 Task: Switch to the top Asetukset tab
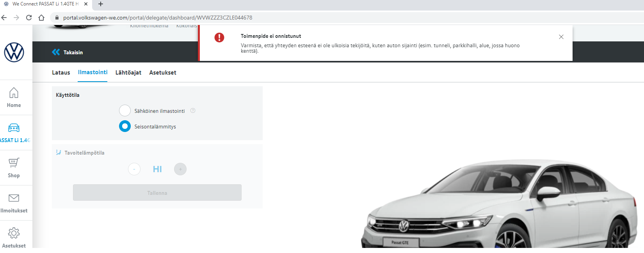click(x=163, y=73)
